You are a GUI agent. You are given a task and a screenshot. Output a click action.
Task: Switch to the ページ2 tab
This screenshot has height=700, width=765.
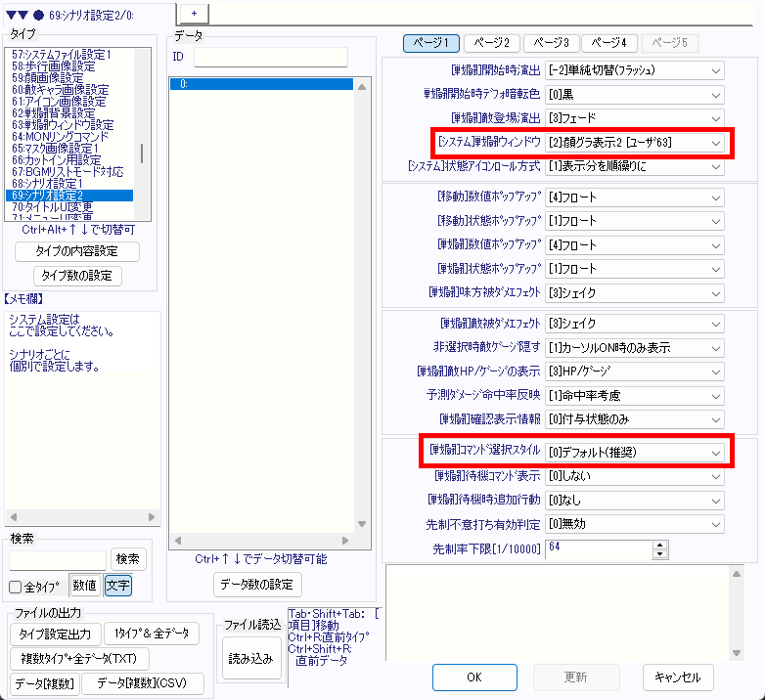pyautogui.click(x=492, y=43)
